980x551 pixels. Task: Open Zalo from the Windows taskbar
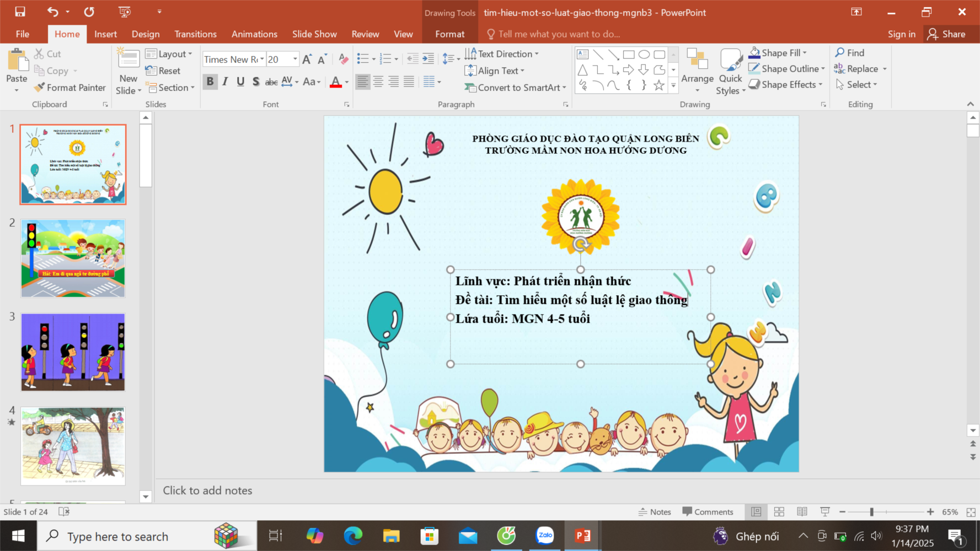click(x=545, y=536)
